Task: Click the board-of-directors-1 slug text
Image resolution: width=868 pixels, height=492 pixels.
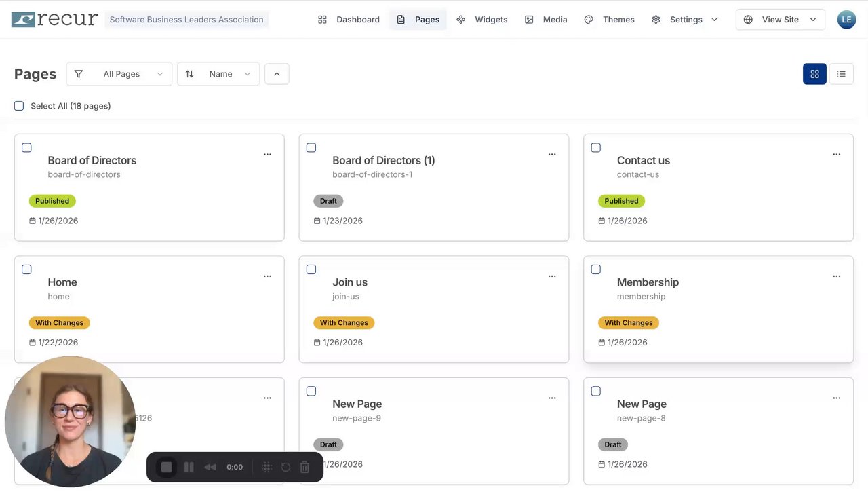Action: click(372, 174)
